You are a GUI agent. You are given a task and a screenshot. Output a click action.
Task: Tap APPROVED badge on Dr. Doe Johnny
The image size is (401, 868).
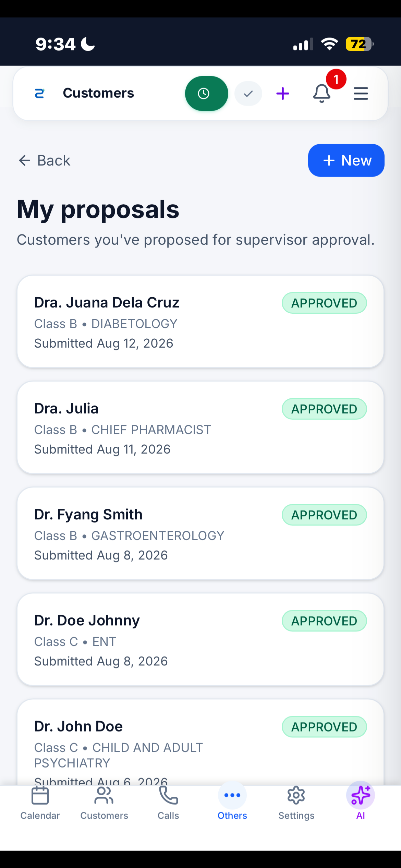click(324, 621)
